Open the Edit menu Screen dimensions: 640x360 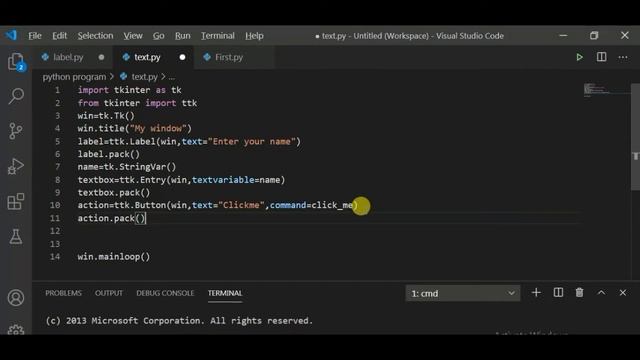(59, 36)
